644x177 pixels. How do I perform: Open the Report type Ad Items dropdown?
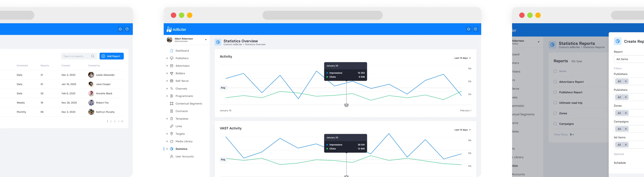click(629, 59)
